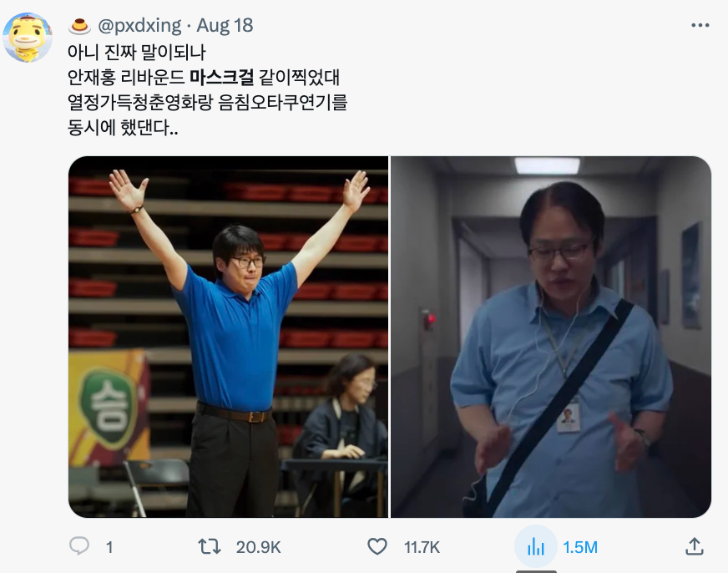
Task: Click the share upload arrow icon
Action: tap(695, 546)
